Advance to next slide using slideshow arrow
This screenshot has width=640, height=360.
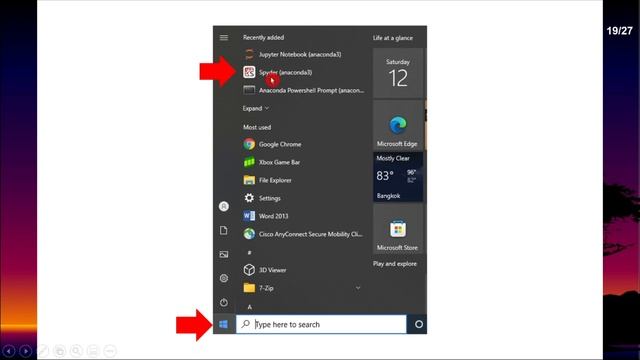[x=26, y=351]
